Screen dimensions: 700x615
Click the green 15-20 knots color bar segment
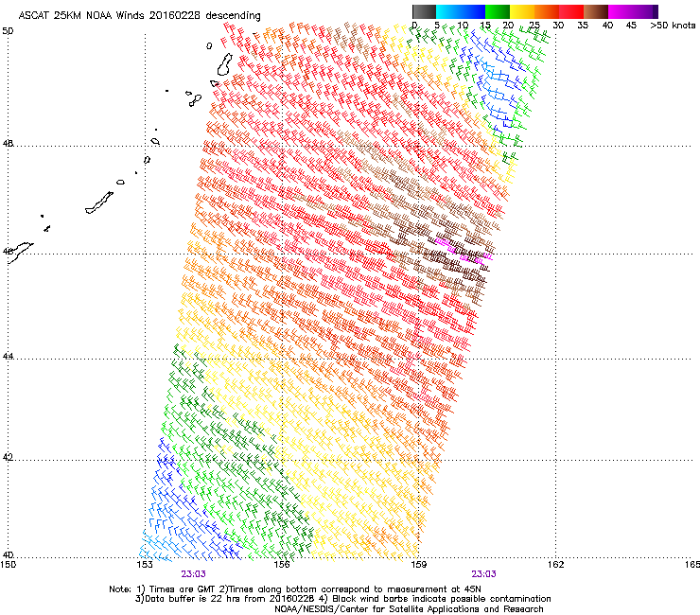(498, 11)
